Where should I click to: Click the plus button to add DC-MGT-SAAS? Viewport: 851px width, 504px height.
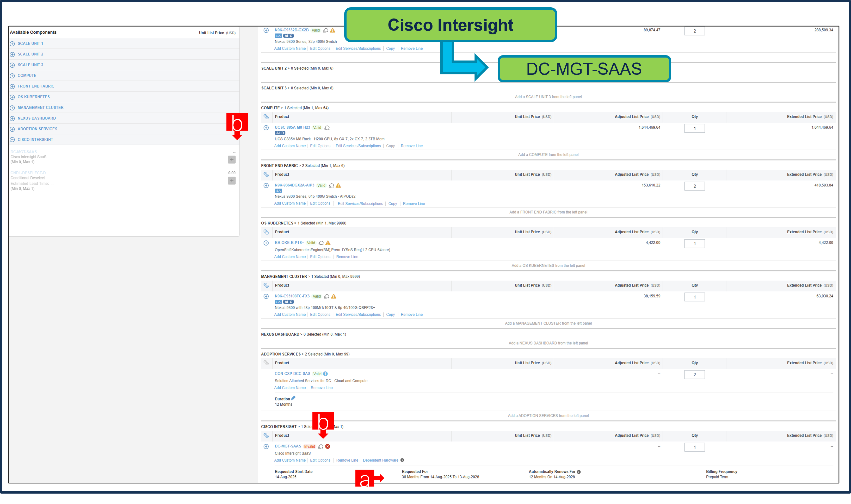(x=231, y=159)
